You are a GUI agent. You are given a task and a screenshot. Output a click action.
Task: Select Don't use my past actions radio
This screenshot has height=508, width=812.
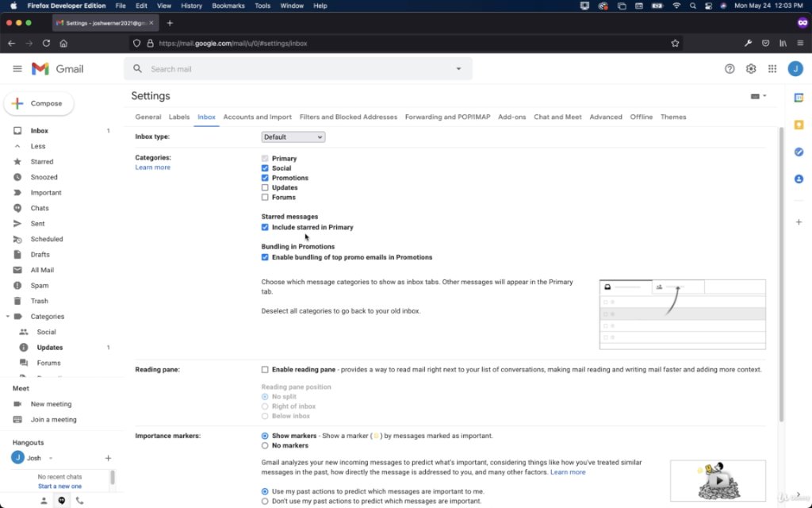point(265,502)
